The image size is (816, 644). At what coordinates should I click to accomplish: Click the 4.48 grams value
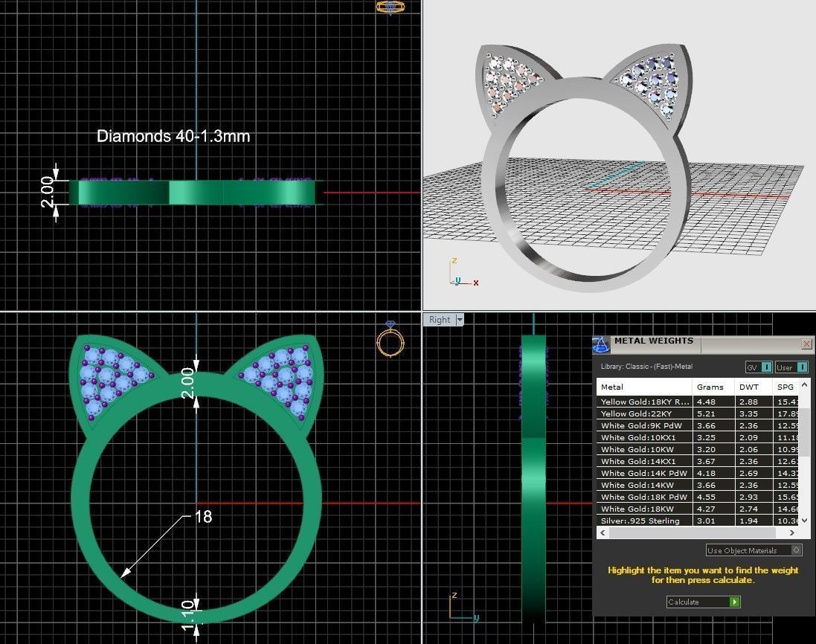tap(706, 402)
